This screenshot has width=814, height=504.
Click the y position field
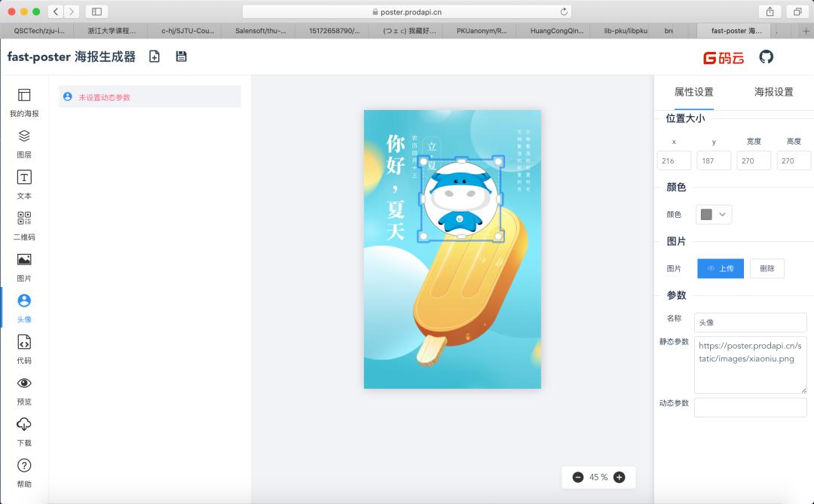(x=713, y=161)
